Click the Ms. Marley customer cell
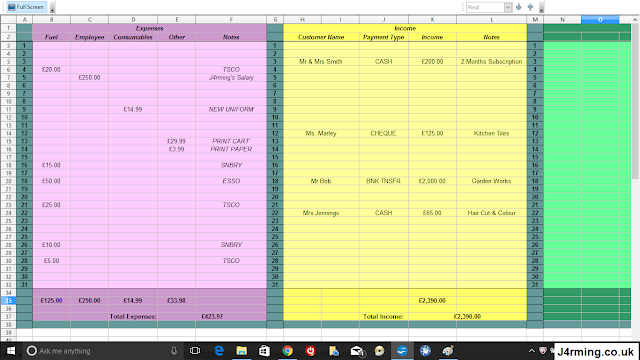The width and height of the screenshot is (640, 360). click(321, 133)
